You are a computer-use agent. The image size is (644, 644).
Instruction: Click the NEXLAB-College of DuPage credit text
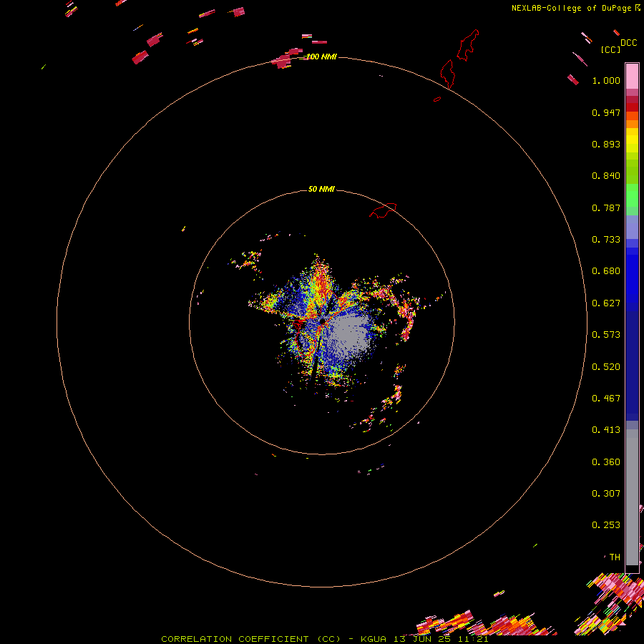(x=571, y=8)
